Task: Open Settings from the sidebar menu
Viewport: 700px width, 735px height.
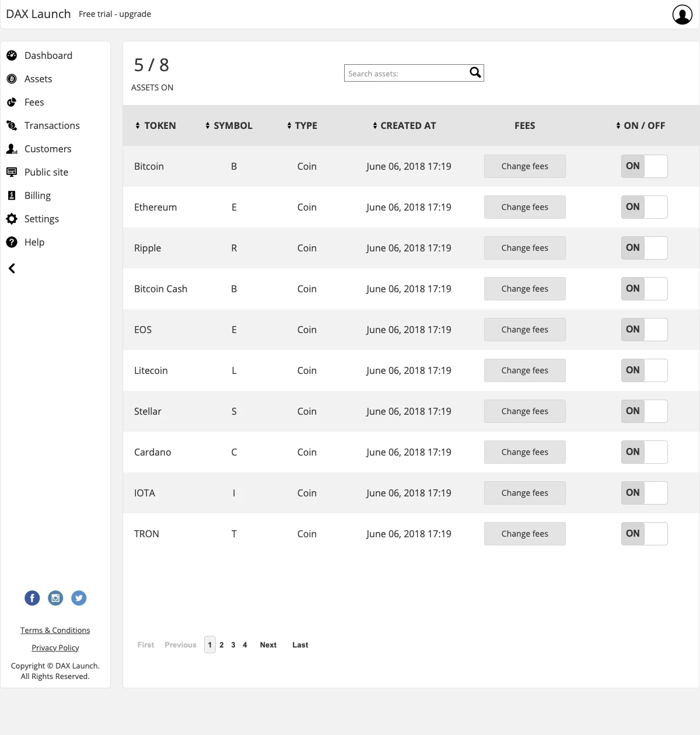Action: (x=42, y=219)
